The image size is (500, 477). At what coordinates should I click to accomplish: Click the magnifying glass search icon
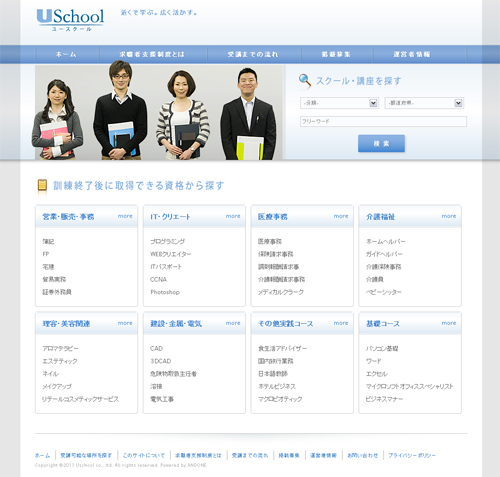coord(304,81)
